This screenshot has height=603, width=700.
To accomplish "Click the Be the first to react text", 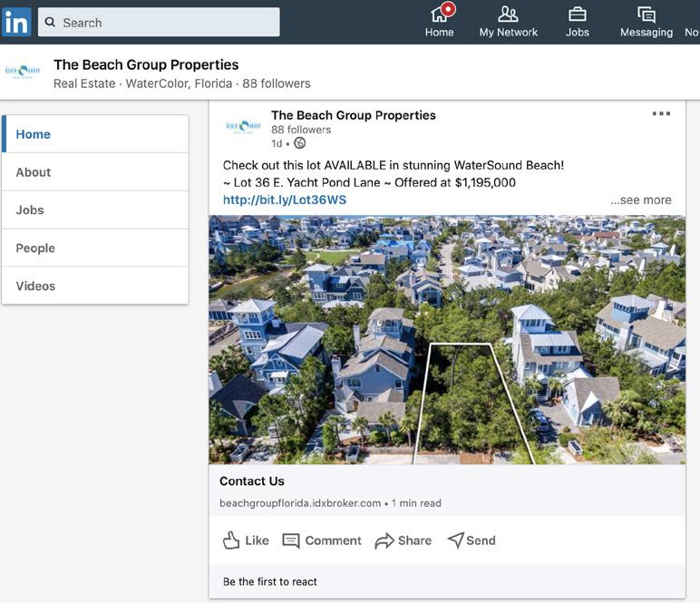I will click(269, 581).
